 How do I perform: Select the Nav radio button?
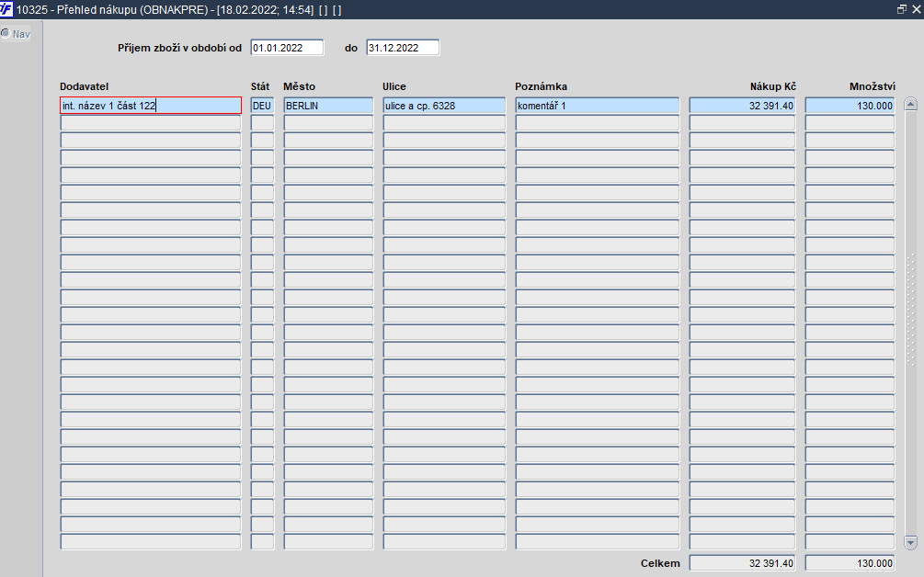[x=6, y=34]
